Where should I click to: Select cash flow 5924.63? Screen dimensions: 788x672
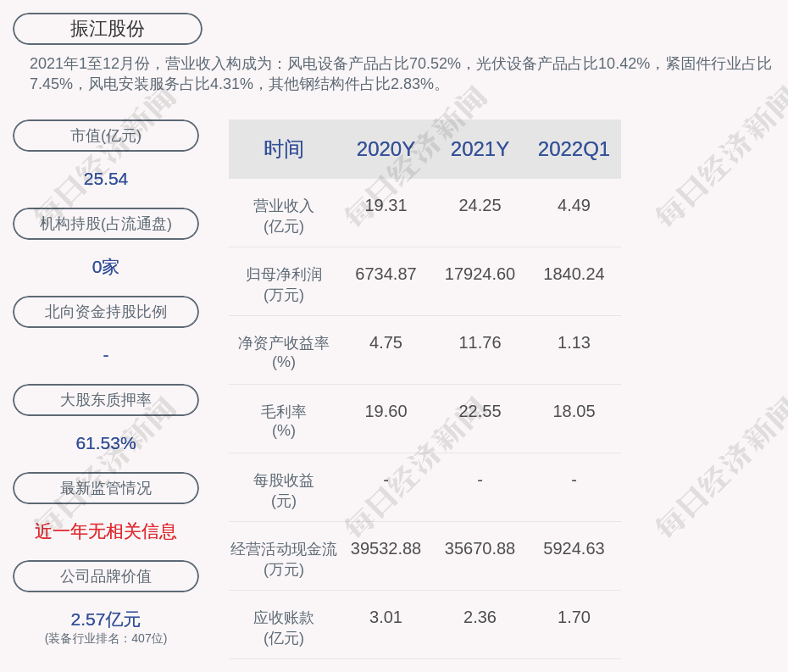pos(574,548)
